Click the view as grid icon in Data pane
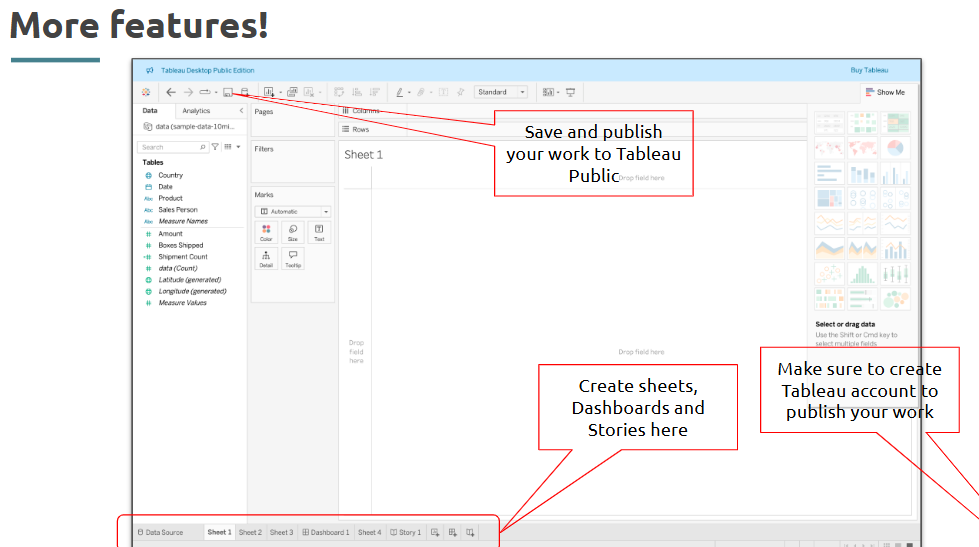Image resolution: width=979 pixels, height=547 pixels. pyautogui.click(x=228, y=147)
